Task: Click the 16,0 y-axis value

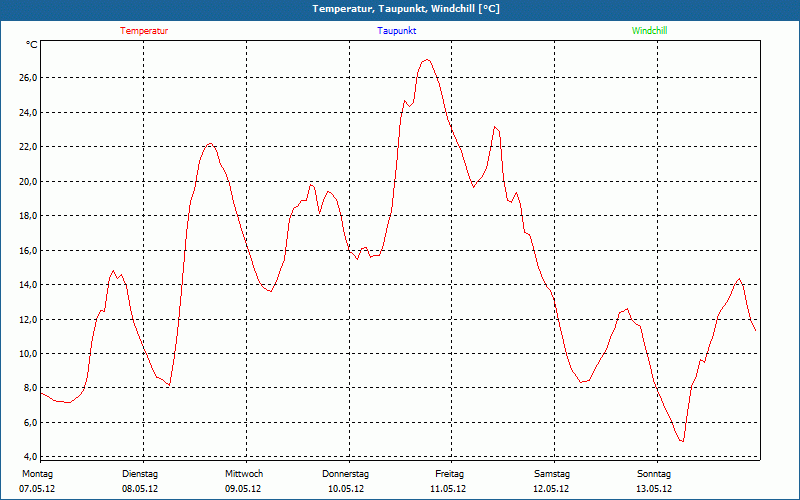Action: click(x=28, y=251)
